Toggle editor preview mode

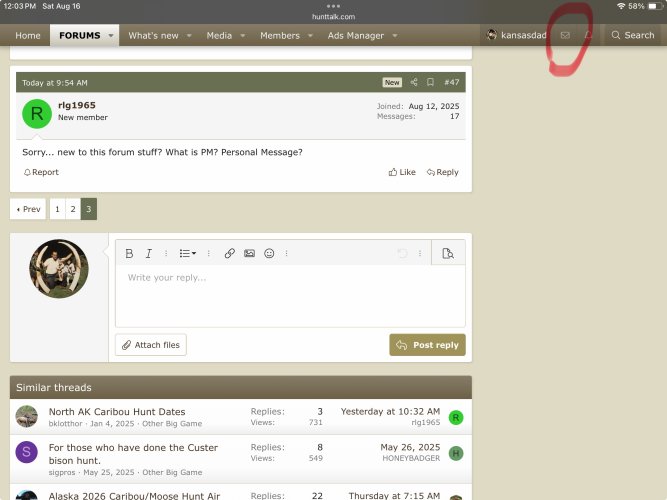point(448,254)
